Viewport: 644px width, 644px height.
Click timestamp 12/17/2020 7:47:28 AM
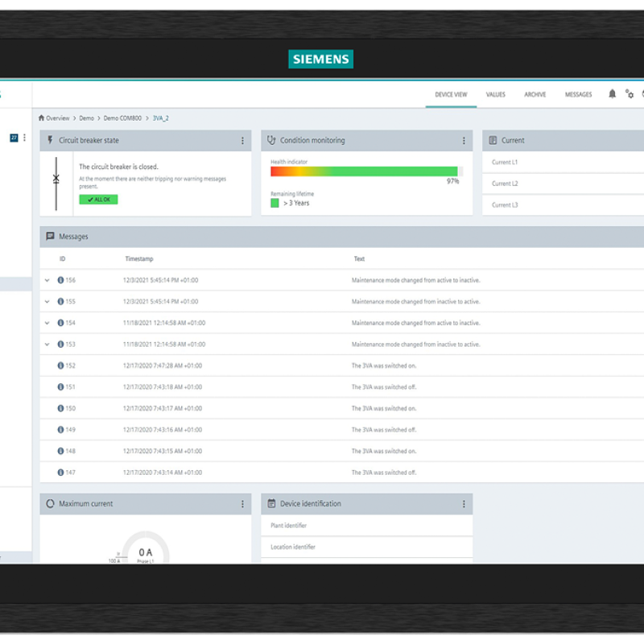[163, 365]
